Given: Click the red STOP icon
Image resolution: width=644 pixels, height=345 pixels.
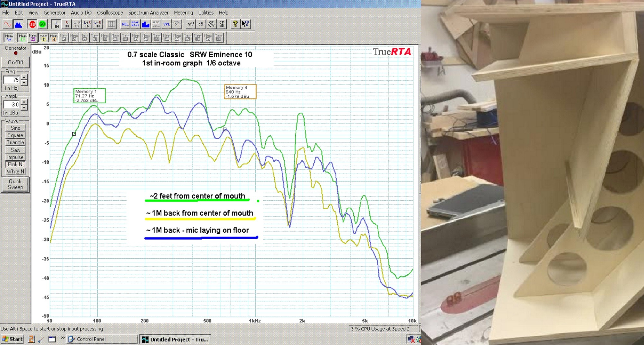Looking at the screenshot, I should [x=32, y=24].
